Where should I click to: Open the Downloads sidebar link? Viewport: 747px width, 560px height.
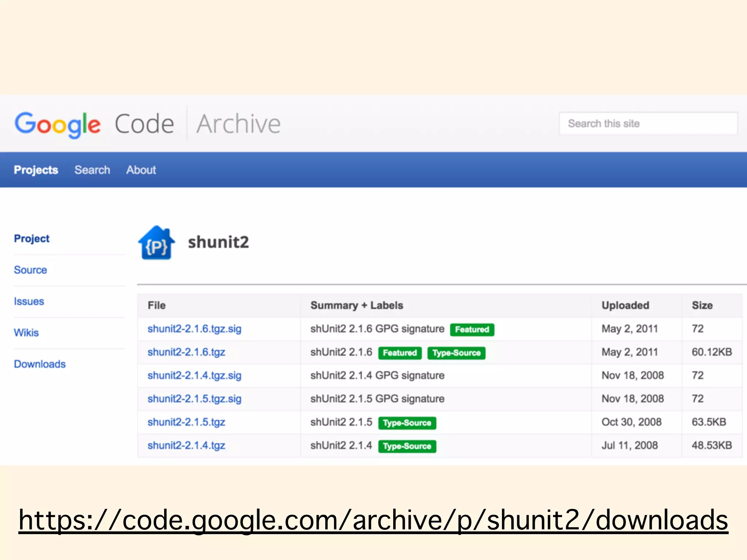[40, 364]
